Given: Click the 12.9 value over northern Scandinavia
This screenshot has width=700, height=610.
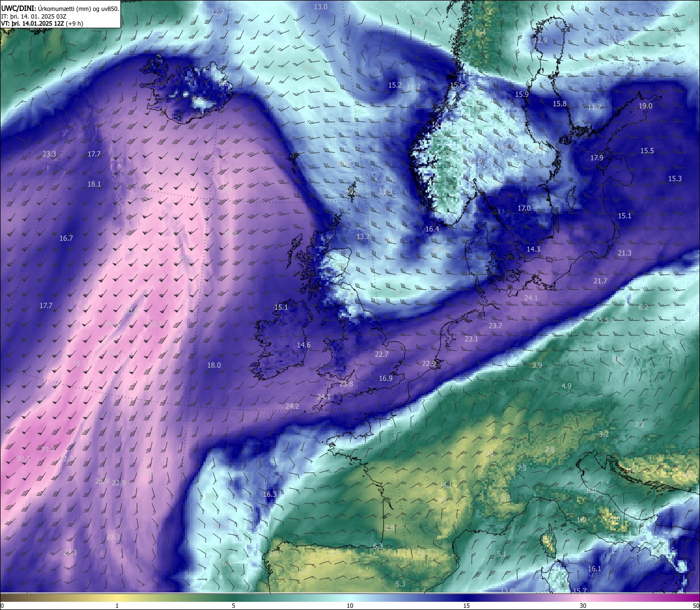Looking at the screenshot, I should pos(540,40).
